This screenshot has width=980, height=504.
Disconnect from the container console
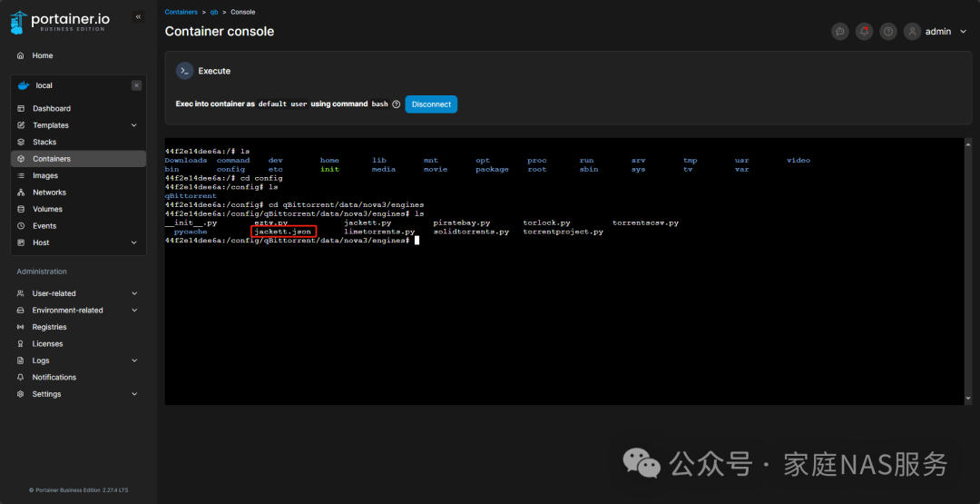(431, 104)
